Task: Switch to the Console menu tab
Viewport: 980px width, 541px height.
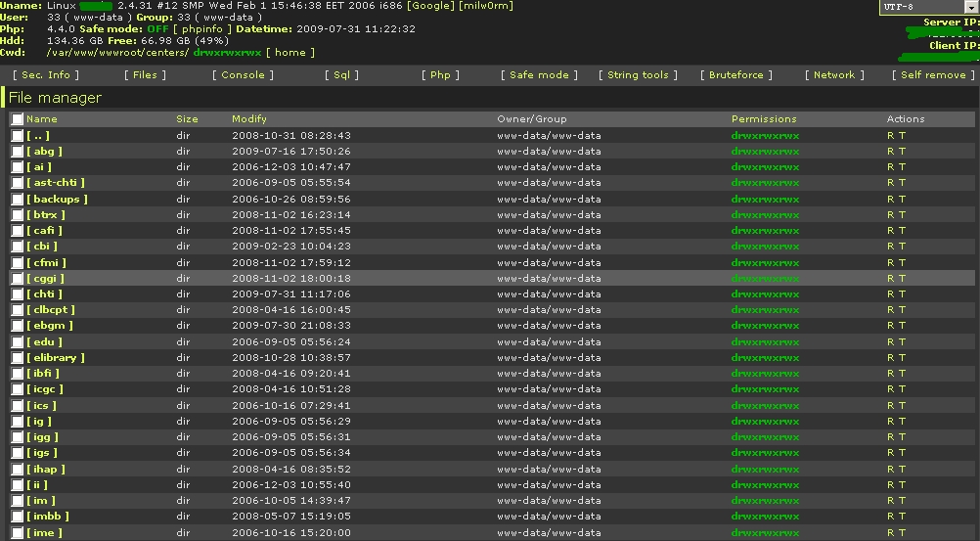Action: (243, 75)
